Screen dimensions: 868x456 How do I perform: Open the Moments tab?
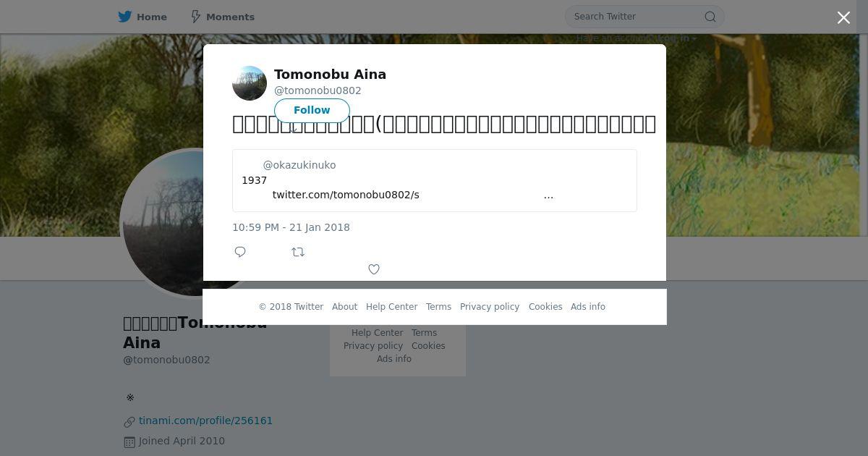coord(222,17)
